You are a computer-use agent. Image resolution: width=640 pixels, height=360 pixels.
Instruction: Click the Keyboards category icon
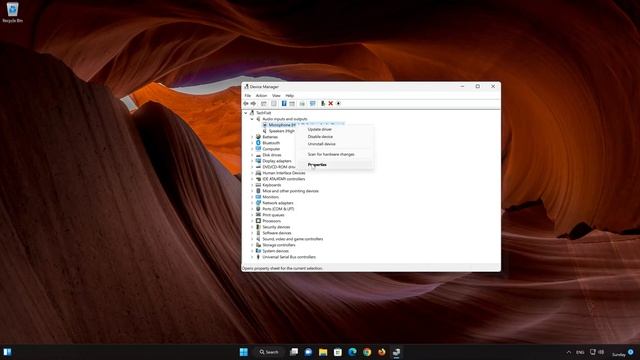[258, 185]
